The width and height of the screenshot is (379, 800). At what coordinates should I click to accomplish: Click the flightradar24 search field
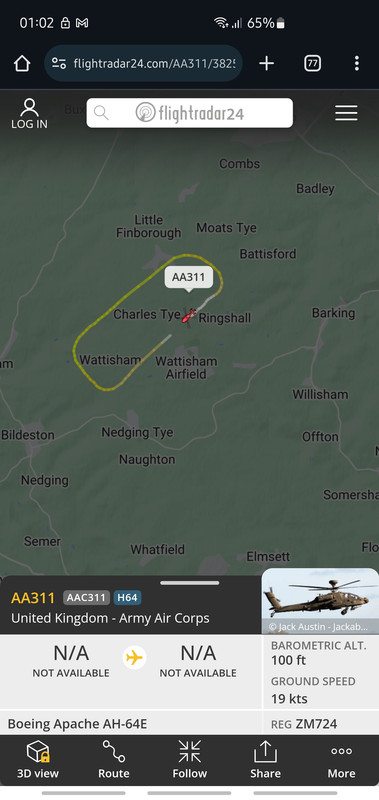190,113
